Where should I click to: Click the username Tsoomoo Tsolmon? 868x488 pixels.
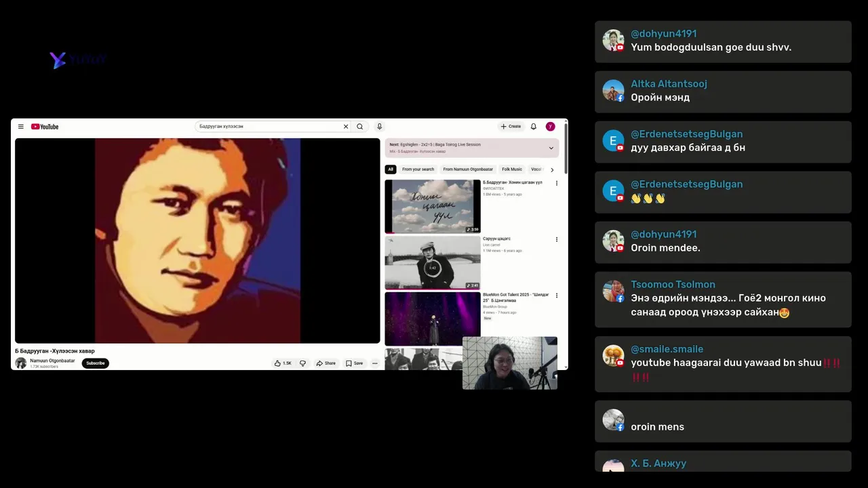pyautogui.click(x=673, y=285)
